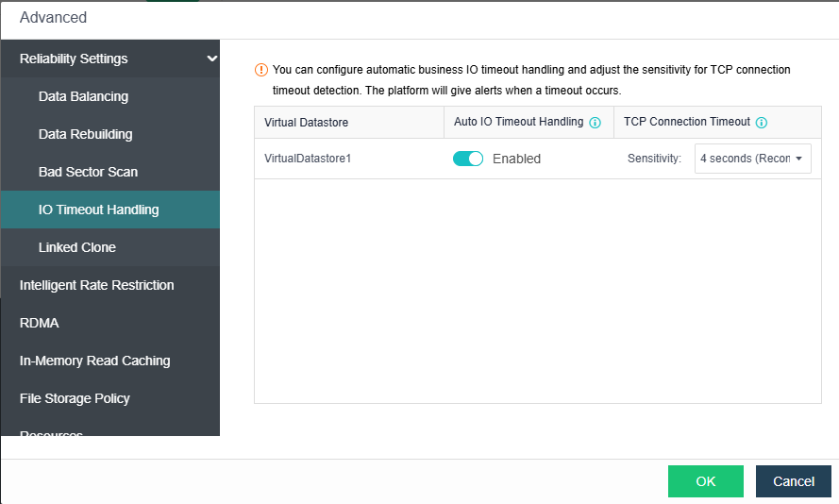Open the Sensitivity dropdown
The height and width of the screenshot is (504, 839).
pos(752,159)
